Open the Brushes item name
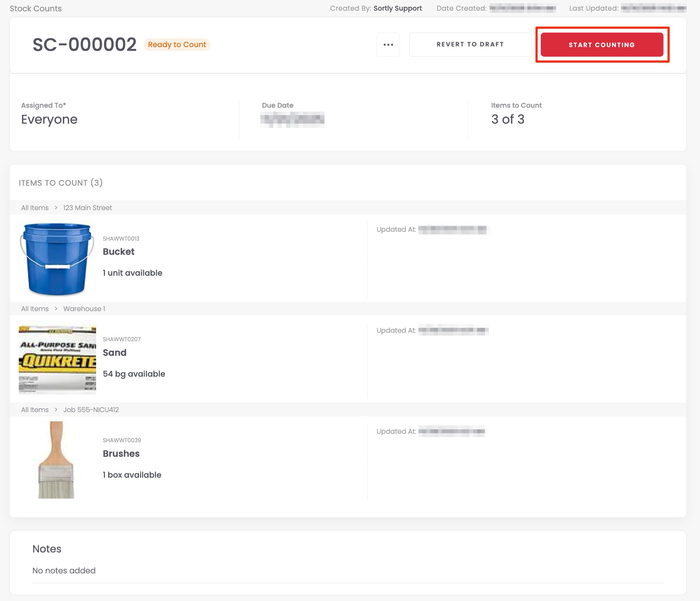Viewport: 700px width, 601px height. click(121, 454)
